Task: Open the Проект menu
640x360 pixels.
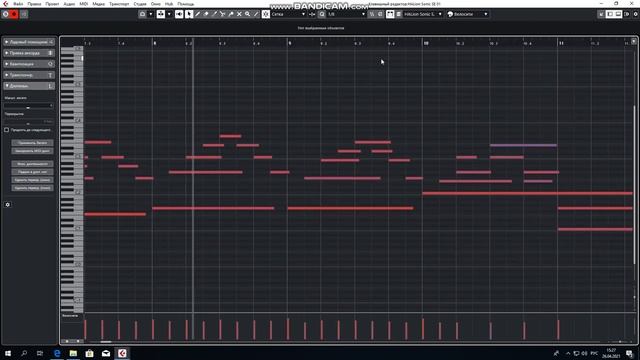Action: pyautogui.click(x=52, y=4)
